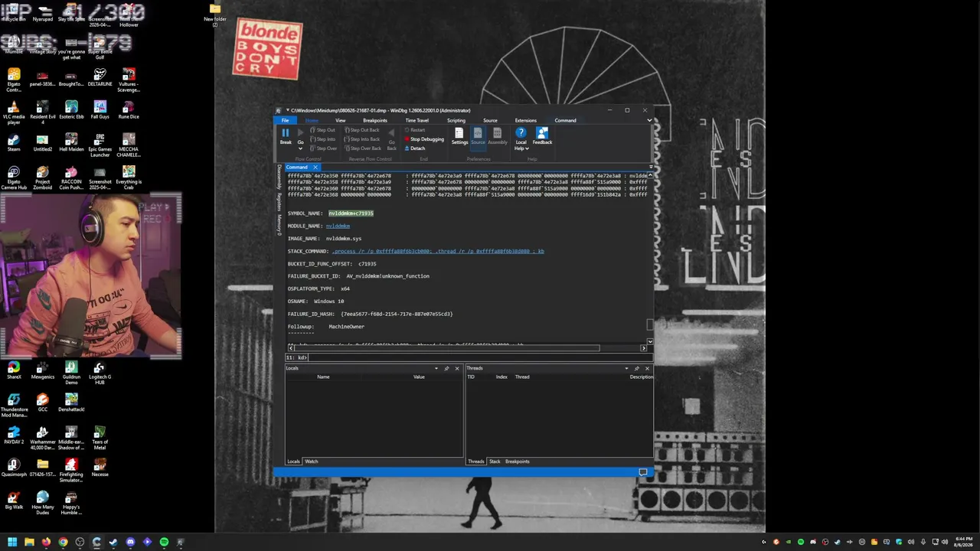Open the Epic Games Launcher desktop icon
This screenshot has width=980, height=551.
coord(100,145)
